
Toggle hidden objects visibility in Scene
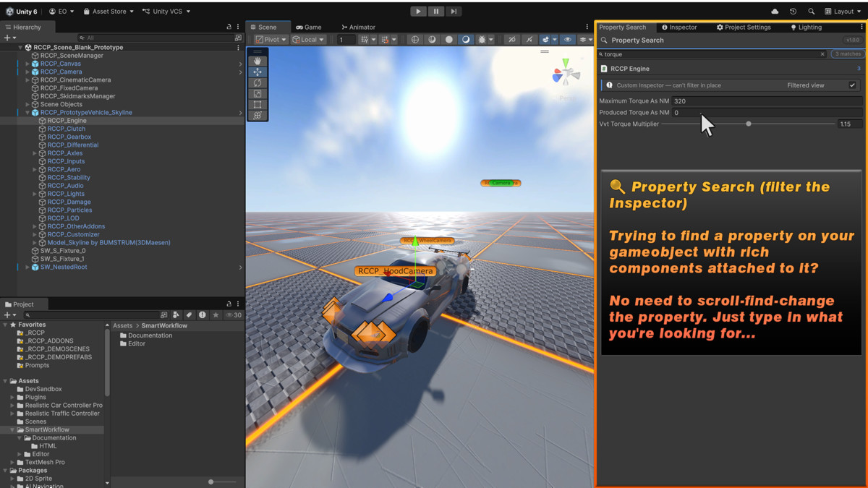click(568, 40)
